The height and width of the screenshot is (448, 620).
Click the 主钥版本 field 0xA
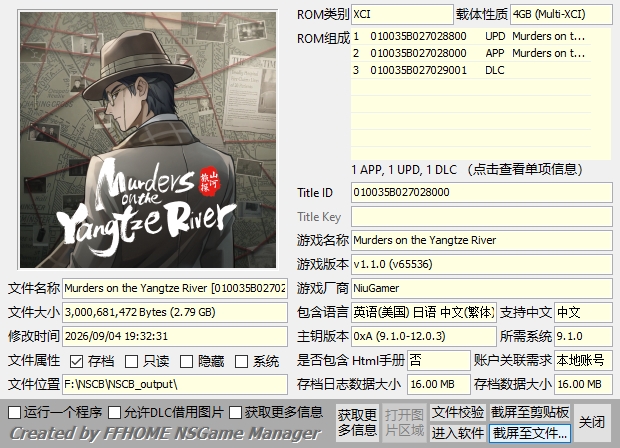click(423, 336)
